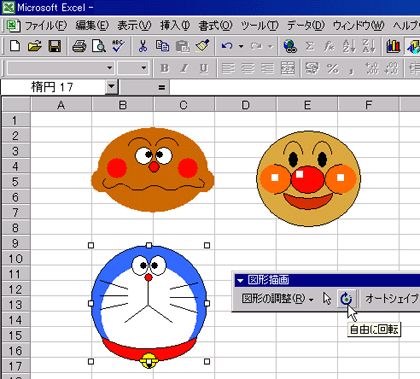Click the Cut scissors icon
The height and width of the screenshot is (379, 420).
(143, 46)
